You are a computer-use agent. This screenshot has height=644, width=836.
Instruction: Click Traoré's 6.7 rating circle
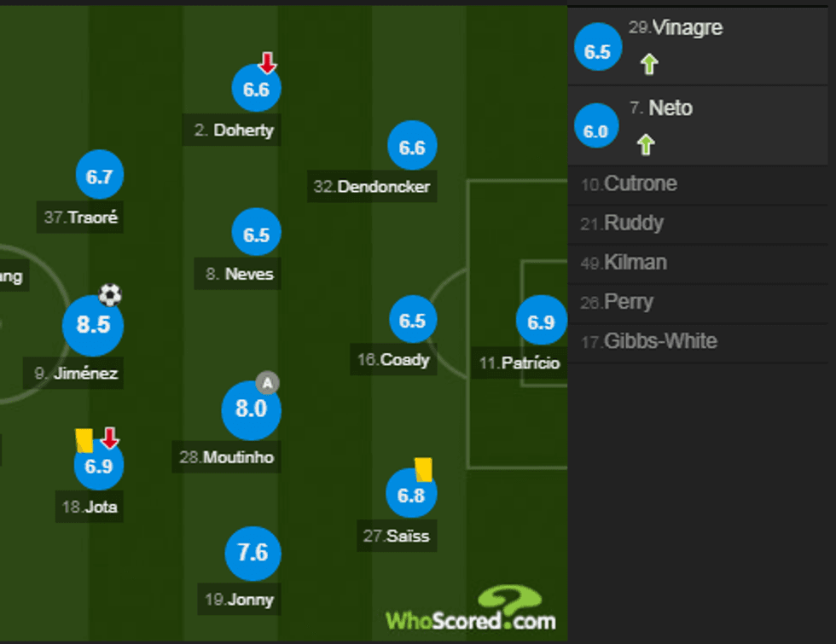100,177
